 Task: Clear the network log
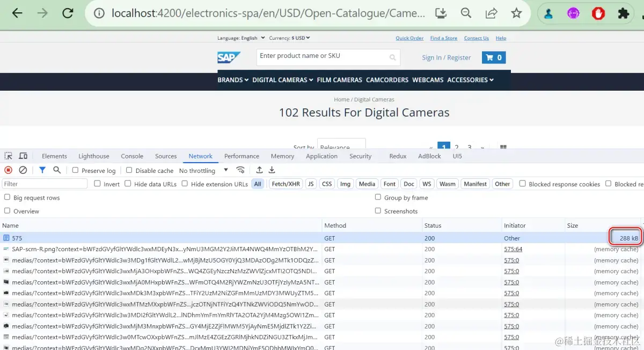(x=23, y=170)
